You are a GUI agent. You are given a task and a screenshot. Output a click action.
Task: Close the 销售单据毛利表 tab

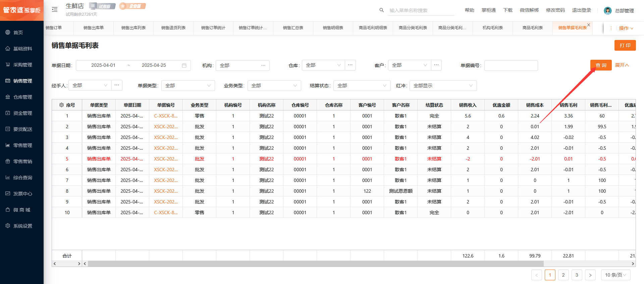(x=589, y=25)
